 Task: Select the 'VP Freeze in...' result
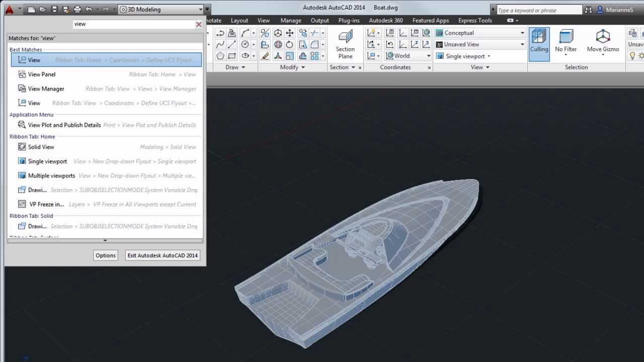pyautogui.click(x=106, y=204)
